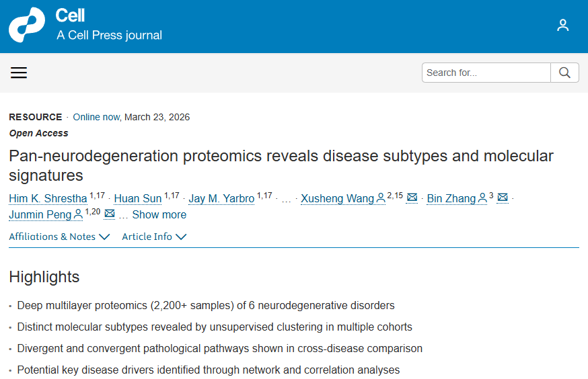Open author Huan Sun's link
This screenshot has height=379, width=588.
pyautogui.click(x=138, y=198)
